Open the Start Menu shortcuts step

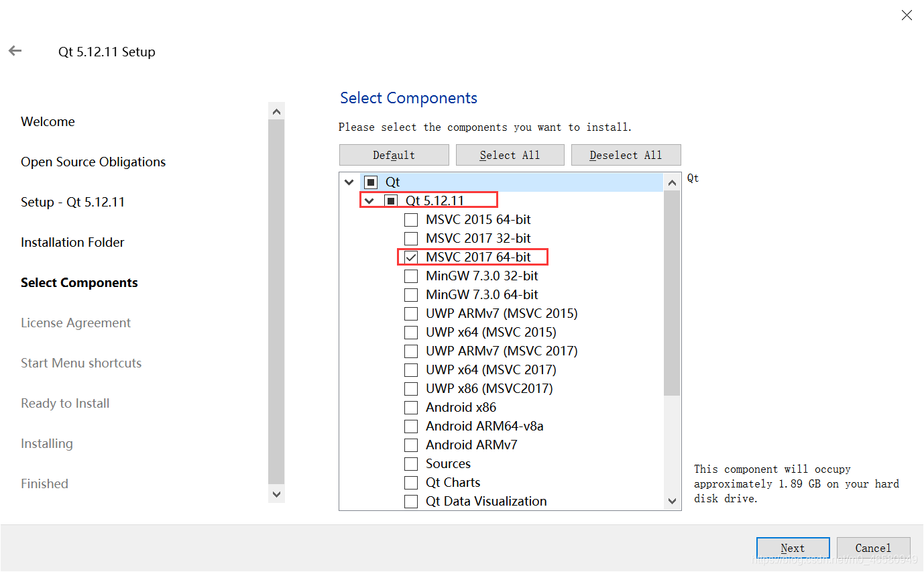(x=81, y=363)
